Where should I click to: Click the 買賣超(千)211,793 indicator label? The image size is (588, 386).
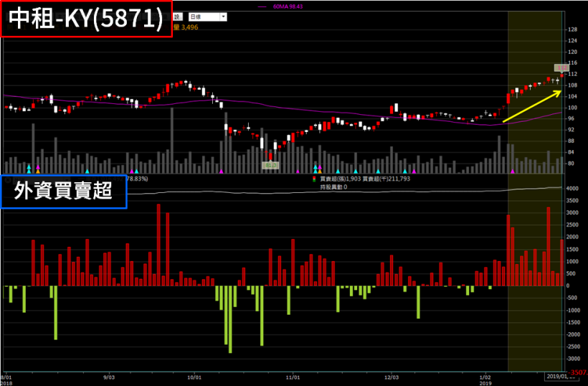click(387, 179)
